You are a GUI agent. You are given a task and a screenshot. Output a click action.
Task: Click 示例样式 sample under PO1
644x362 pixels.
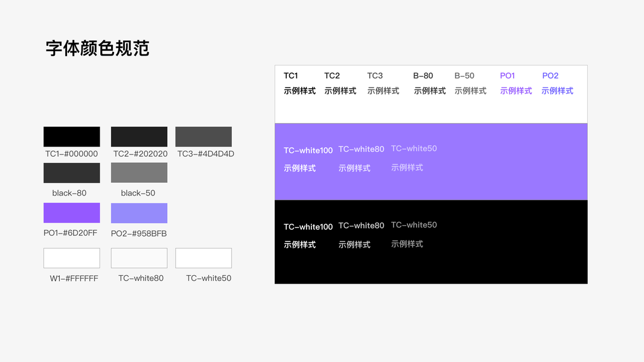[x=516, y=91]
